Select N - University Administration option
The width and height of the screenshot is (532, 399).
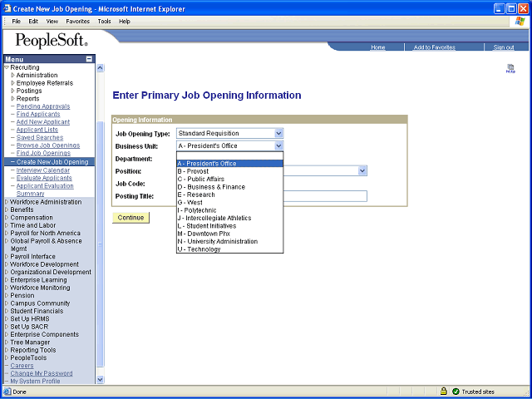pyautogui.click(x=229, y=242)
